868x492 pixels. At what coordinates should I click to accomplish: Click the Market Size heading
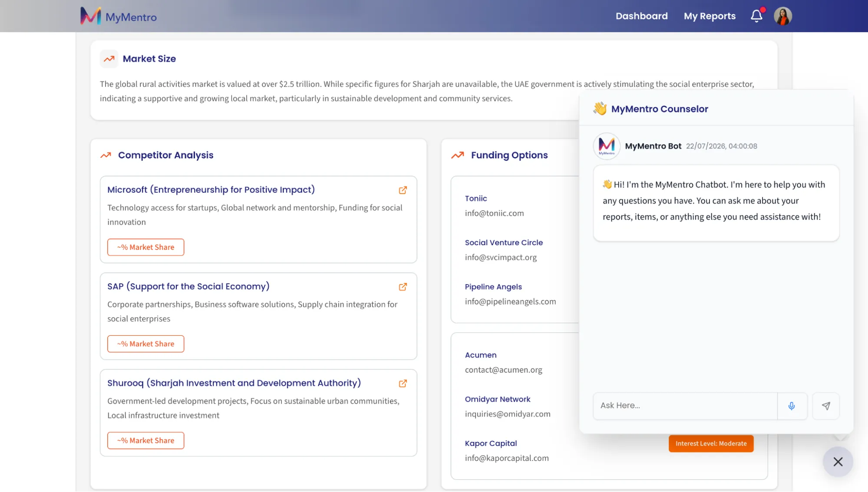pos(149,59)
